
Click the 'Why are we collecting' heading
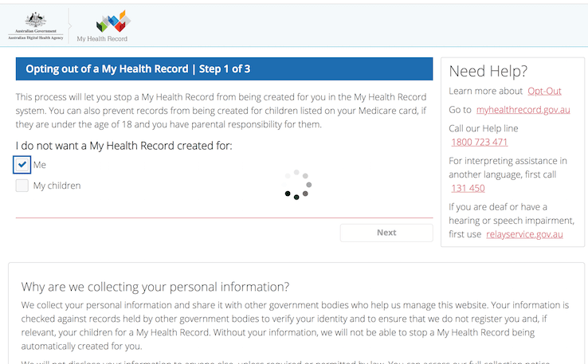155,287
